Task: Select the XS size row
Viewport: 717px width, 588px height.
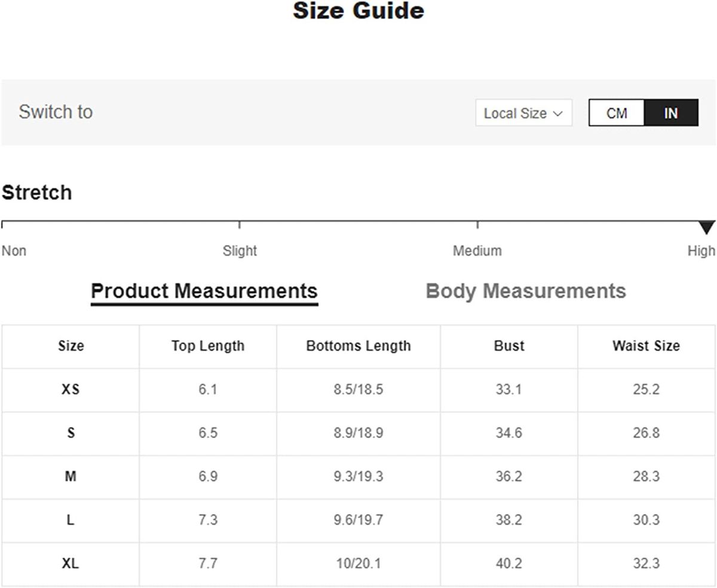Action: click(x=71, y=390)
